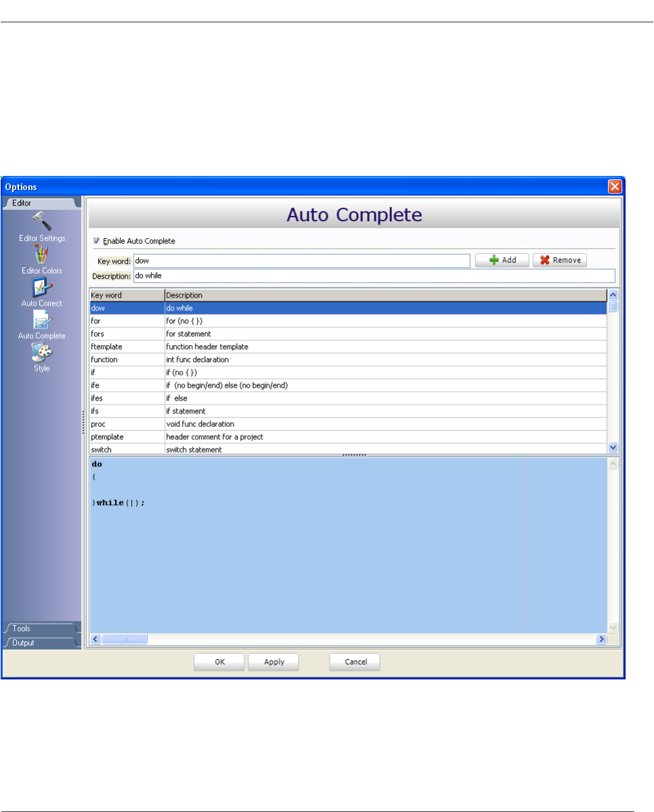Select the 'function' keyword row
654x812 pixels.
tap(348, 359)
